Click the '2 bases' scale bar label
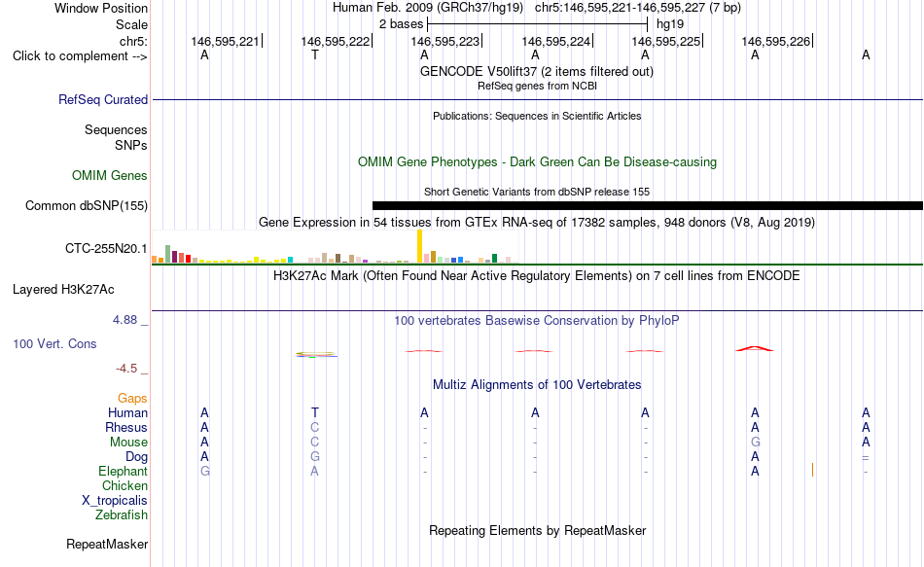The height and width of the screenshot is (567, 924). pyautogui.click(x=402, y=24)
